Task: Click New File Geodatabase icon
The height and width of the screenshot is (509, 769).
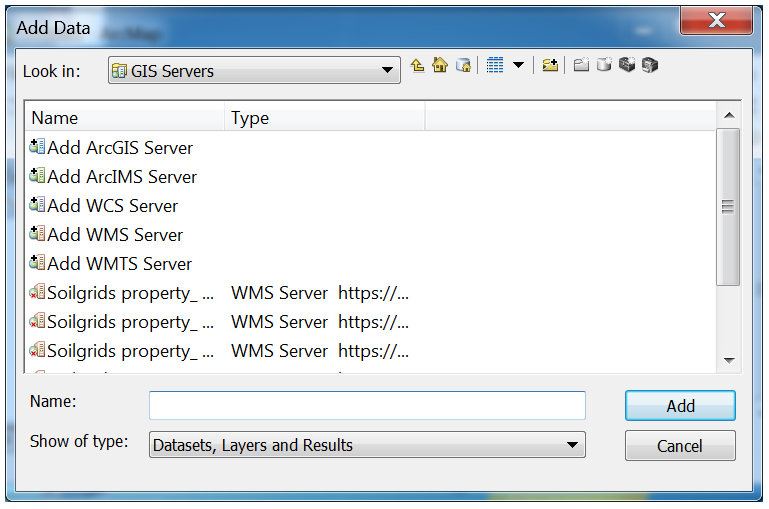Action: click(x=604, y=66)
